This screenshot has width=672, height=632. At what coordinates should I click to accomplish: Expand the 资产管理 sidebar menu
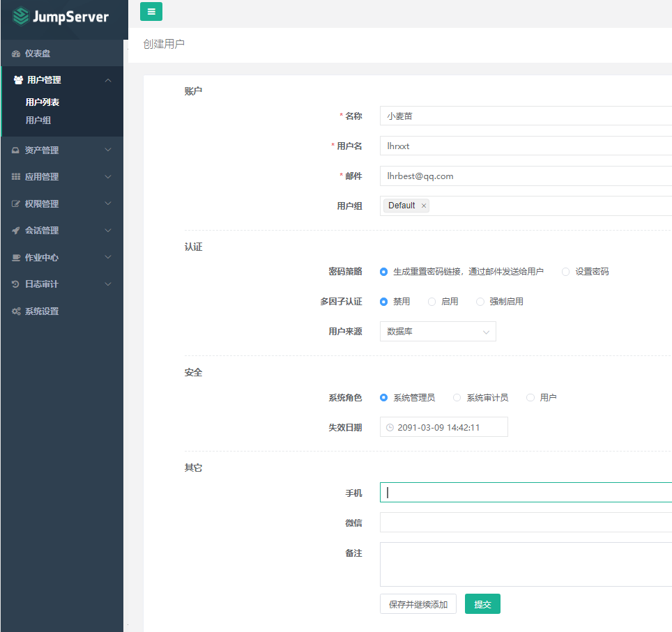[61, 150]
